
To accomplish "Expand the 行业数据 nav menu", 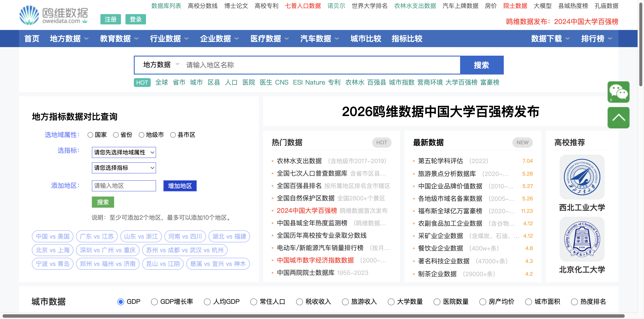I will click(169, 39).
